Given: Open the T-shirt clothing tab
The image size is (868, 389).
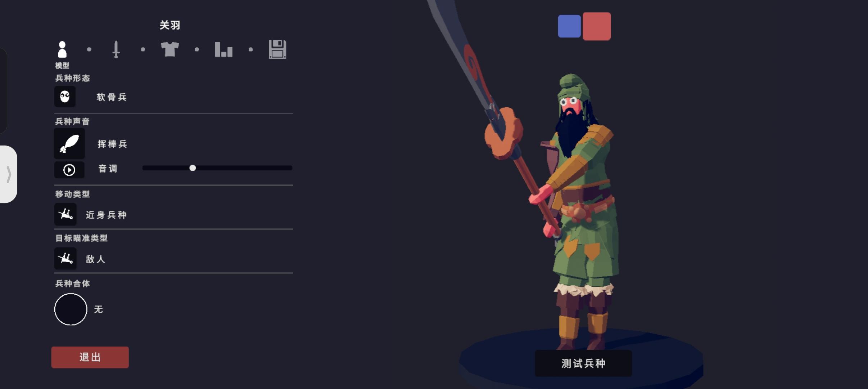Looking at the screenshot, I should [169, 49].
